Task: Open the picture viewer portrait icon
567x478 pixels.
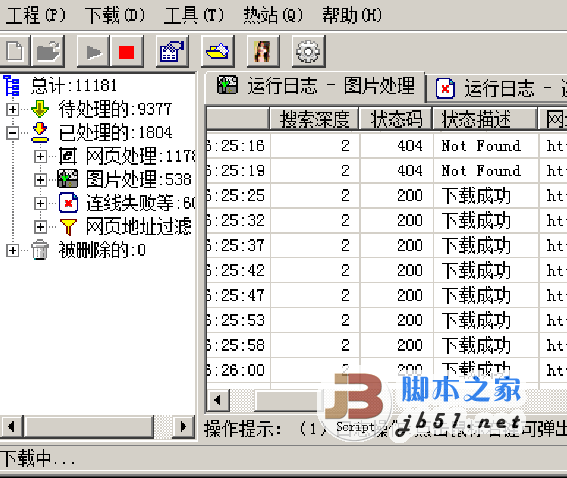Action: point(263,52)
